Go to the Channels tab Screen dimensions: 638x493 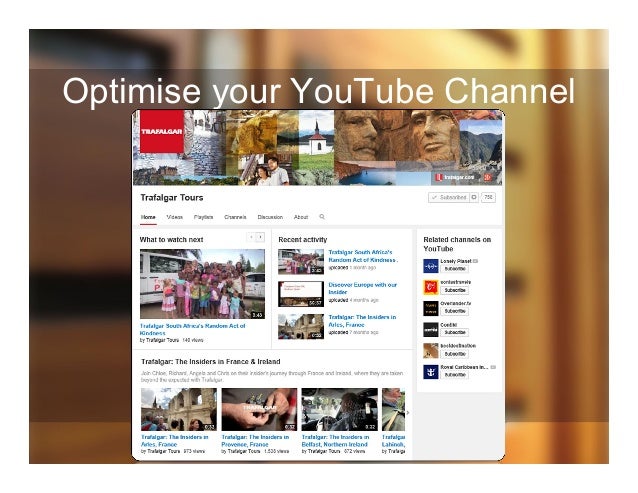pos(235,217)
